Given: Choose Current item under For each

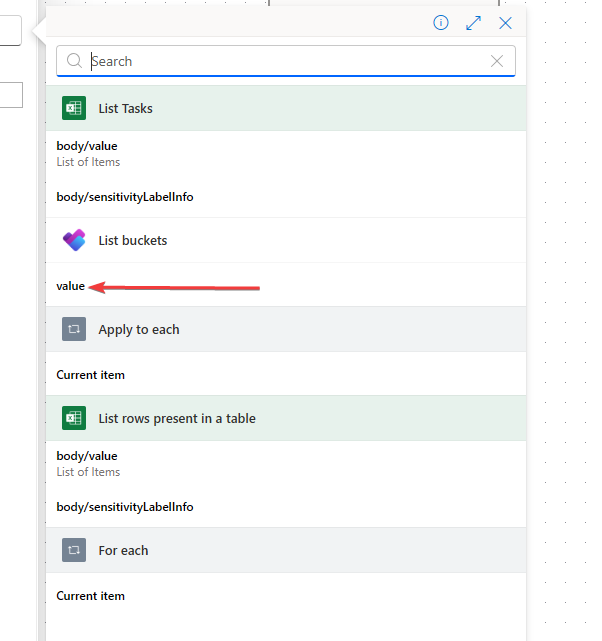Looking at the screenshot, I should 91,596.
